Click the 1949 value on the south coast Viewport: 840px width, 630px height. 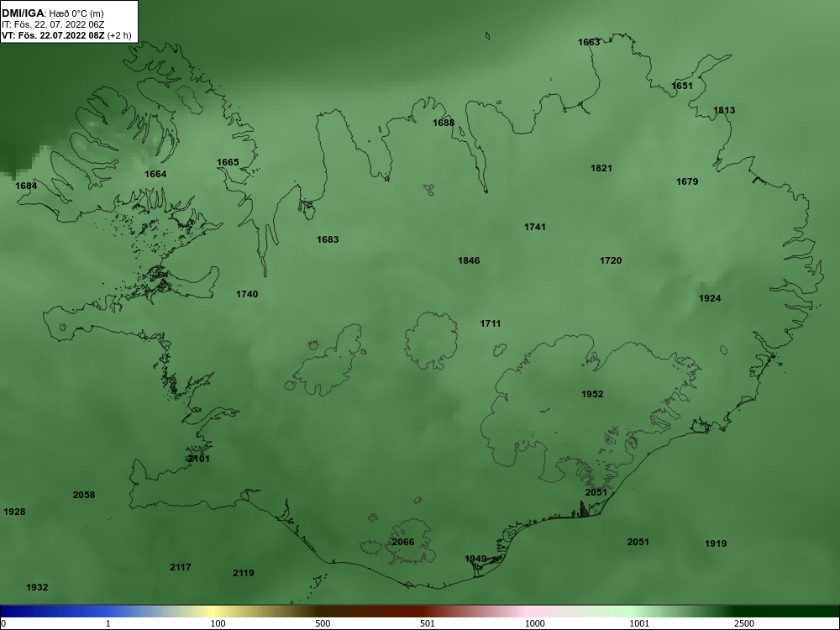pos(475,559)
